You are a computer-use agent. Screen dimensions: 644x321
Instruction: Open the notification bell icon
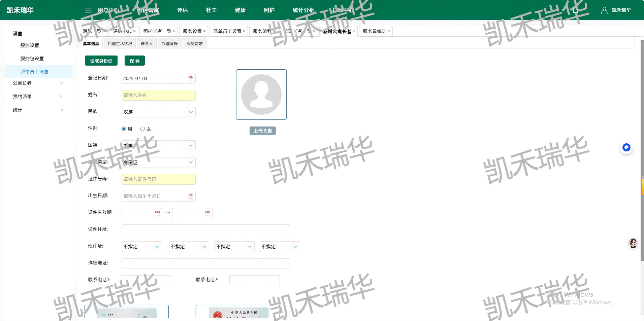(575, 10)
